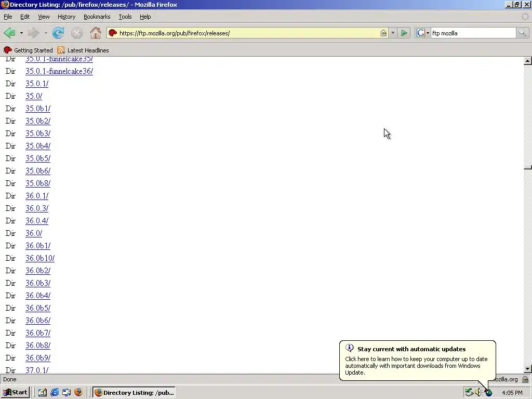
Task: Click the site favicon in the address bar
Action: coord(113,33)
